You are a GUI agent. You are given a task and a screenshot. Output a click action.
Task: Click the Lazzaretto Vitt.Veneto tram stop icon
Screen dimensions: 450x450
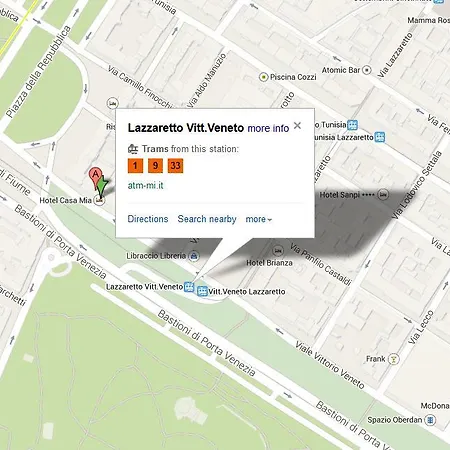tap(189, 287)
